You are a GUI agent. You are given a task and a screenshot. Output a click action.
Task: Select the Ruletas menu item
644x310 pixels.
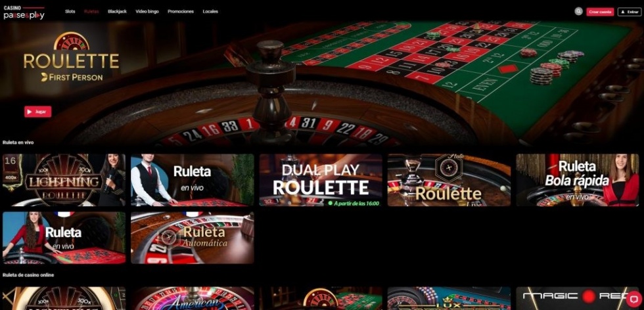coord(91,12)
